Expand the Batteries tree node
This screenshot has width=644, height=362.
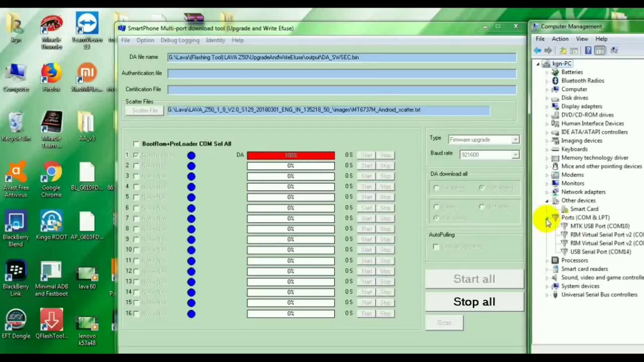coord(547,72)
